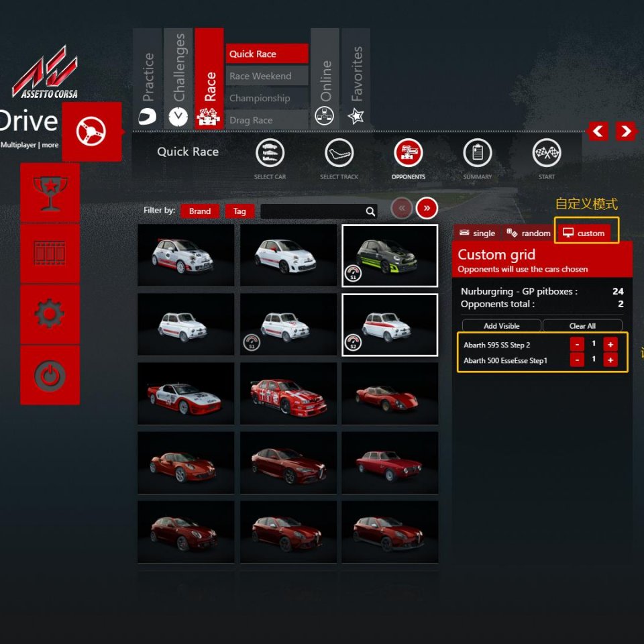The height and width of the screenshot is (644, 644).
Task: Click Multiplayer link under Drive
Action: click(x=18, y=145)
